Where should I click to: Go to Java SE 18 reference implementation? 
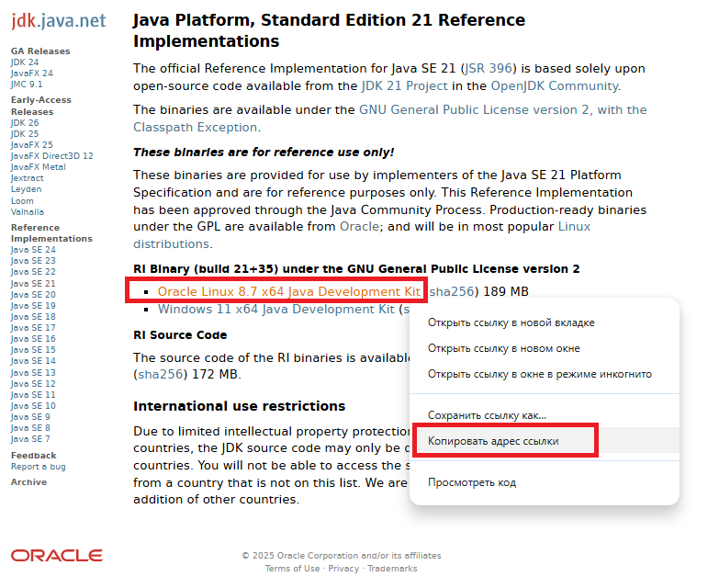point(33,317)
